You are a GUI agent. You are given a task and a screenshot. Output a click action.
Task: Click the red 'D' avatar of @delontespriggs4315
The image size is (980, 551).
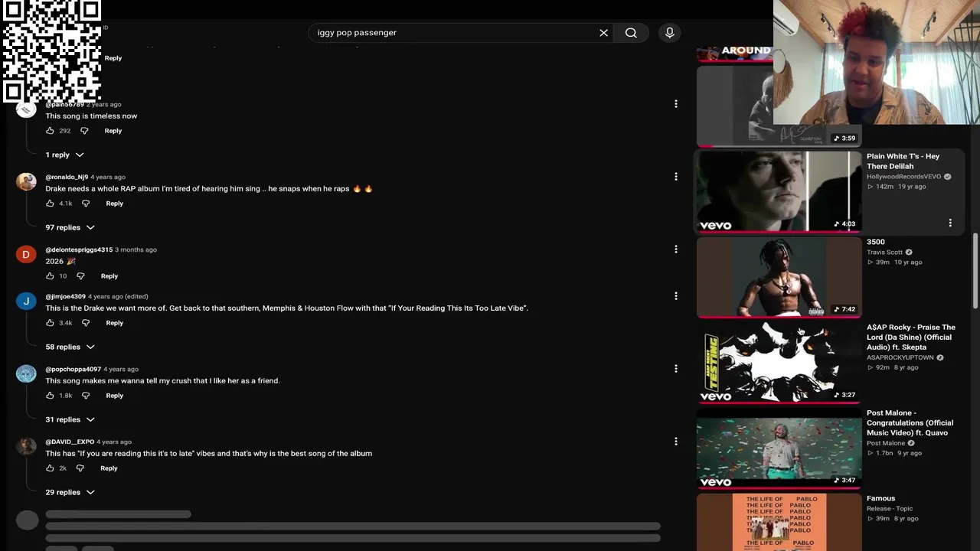(27, 255)
